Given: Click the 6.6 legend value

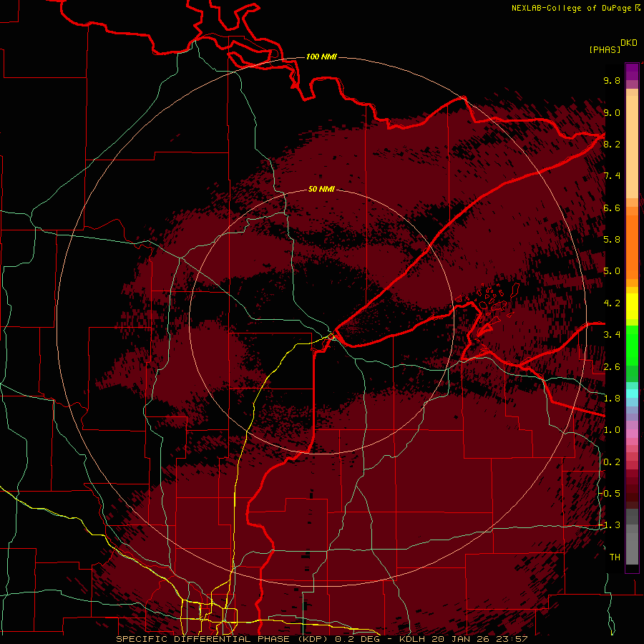Looking at the screenshot, I should pyautogui.click(x=612, y=208).
